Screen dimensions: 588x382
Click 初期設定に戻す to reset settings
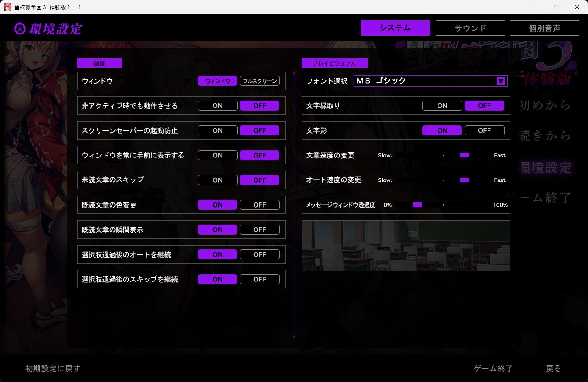(53, 369)
